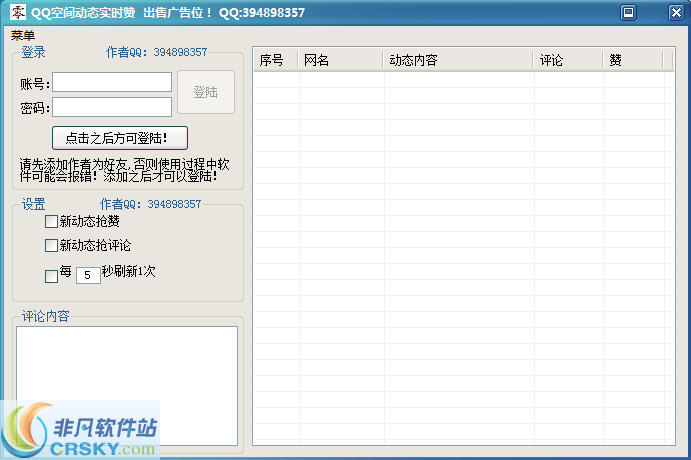Click the refresh seconds field showing 5
This screenshot has height=460, width=691.
[x=88, y=275]
